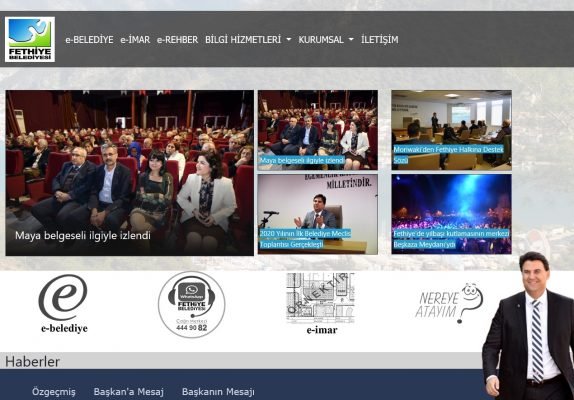Click the large headline 'Maya belgeseli ilgiyle izlendi'
The height and width of the screenshot is (400, 574).
(x=83, y=235)
